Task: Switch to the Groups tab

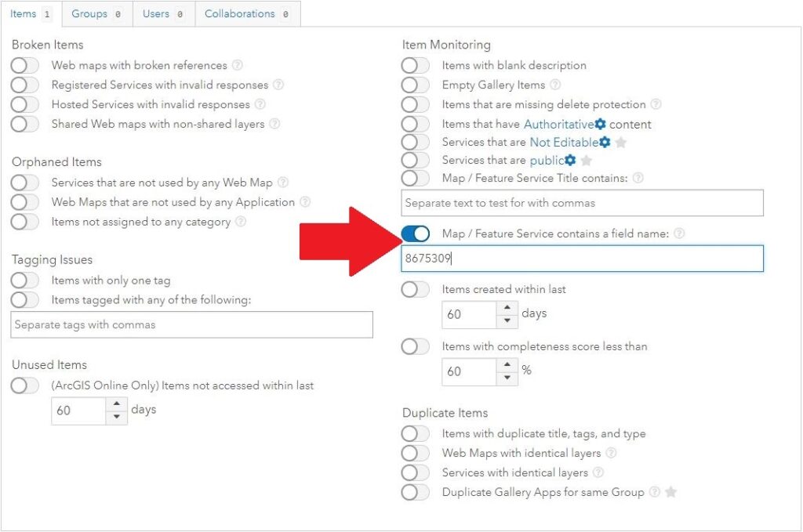Action: [x=96, y=14]
